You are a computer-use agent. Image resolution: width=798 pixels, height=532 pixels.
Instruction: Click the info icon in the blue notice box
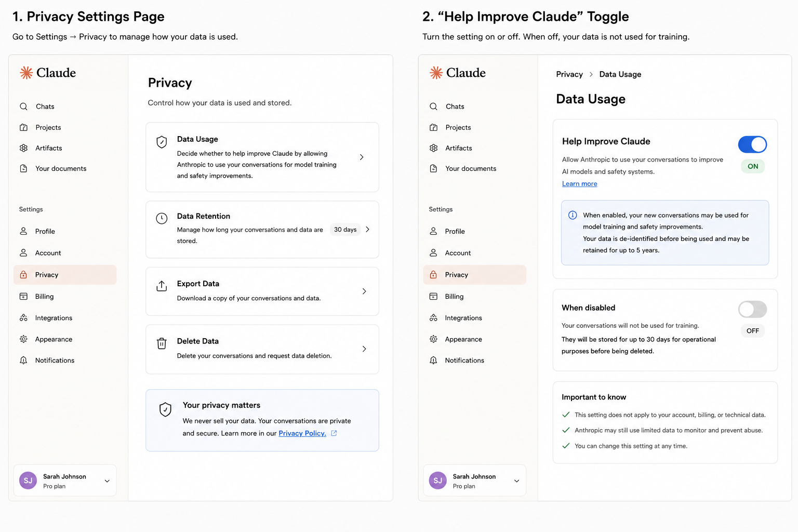(x=573, y=215)
